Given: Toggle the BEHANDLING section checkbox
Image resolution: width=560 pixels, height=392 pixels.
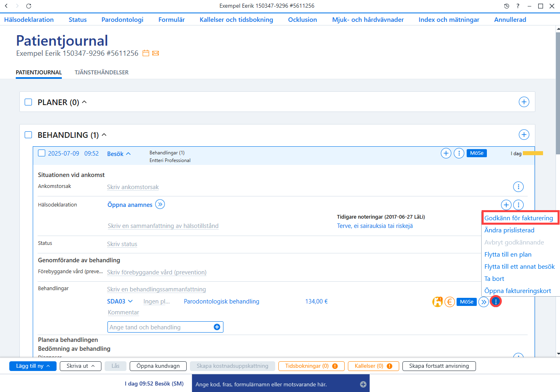Looking at the screenshot, I should coord(28,135).
